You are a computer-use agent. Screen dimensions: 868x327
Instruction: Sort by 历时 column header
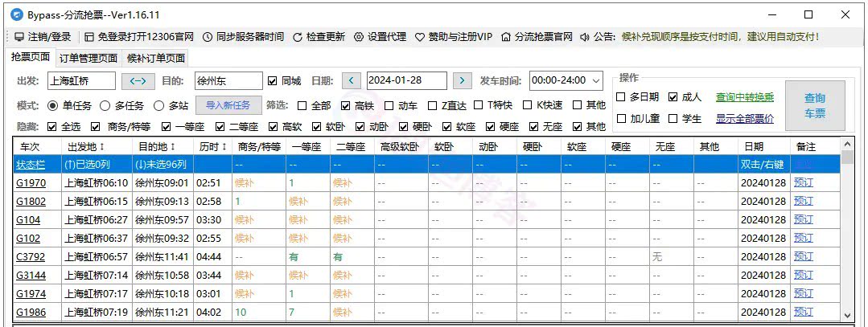(x=213, y=146)
